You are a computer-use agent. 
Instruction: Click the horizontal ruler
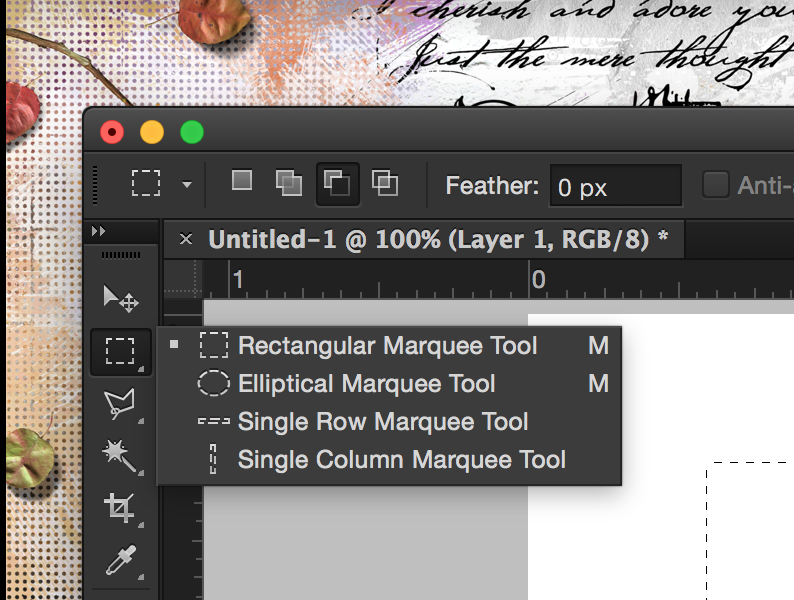498,279
